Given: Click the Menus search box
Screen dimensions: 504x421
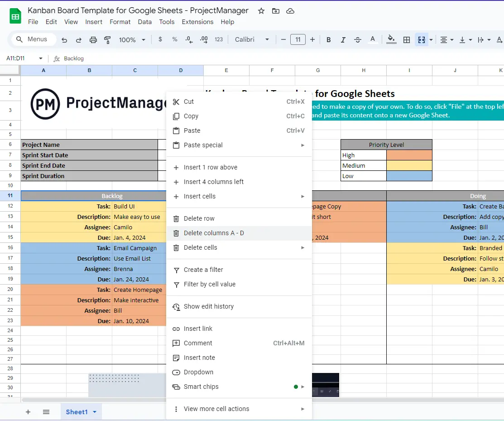Looking at the screenshot, I should coord(34,39).
